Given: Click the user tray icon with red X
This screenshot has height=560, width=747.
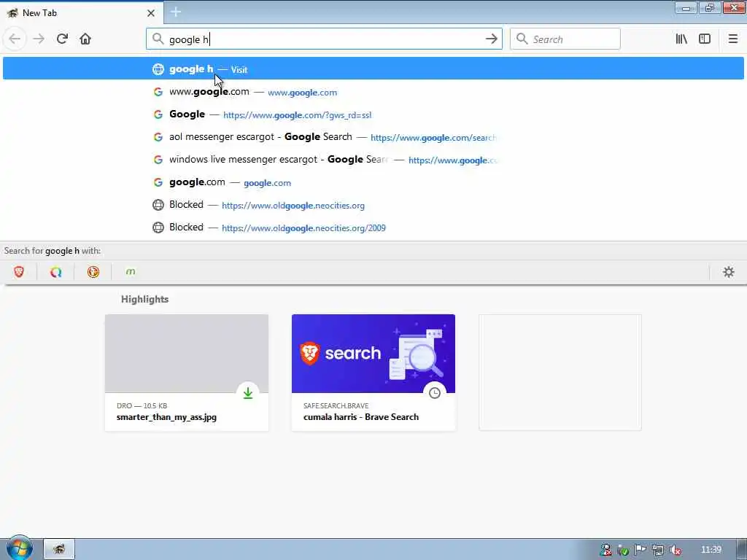Looking at the screenshot, I should (x=605, y=550).
